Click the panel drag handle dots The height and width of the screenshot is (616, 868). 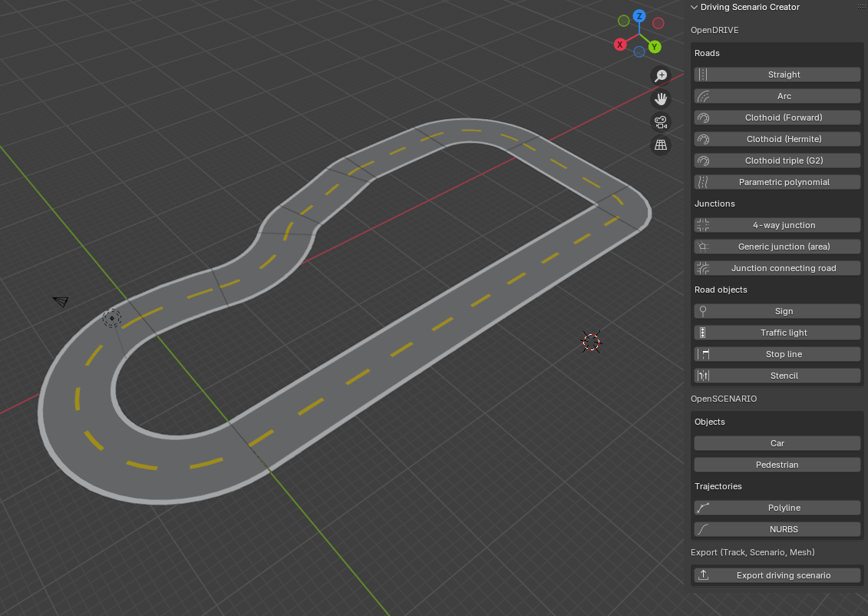click(x=861, y=7)
